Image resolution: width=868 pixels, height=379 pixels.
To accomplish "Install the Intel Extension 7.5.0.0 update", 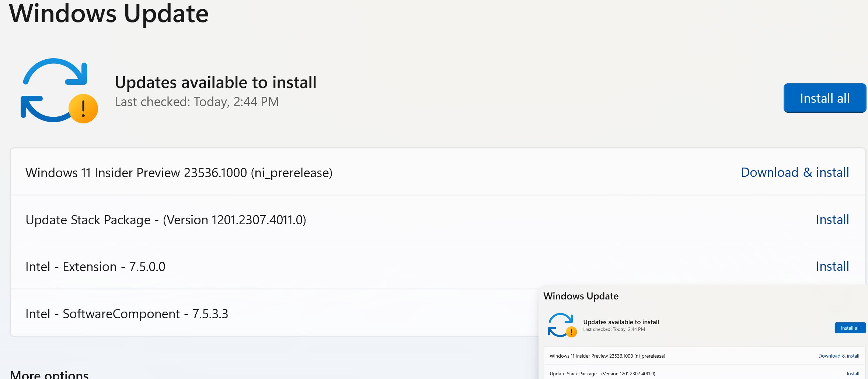I will 832,266.
